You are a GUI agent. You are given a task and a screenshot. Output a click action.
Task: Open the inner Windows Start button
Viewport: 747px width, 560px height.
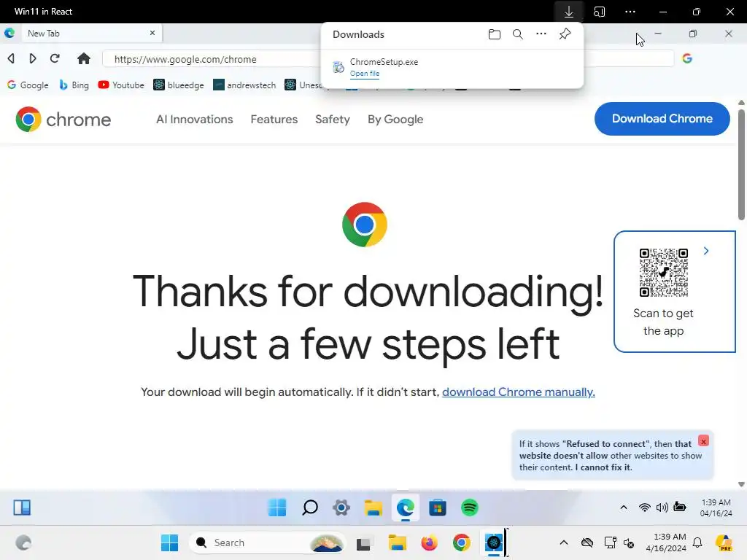pos(276,507)
